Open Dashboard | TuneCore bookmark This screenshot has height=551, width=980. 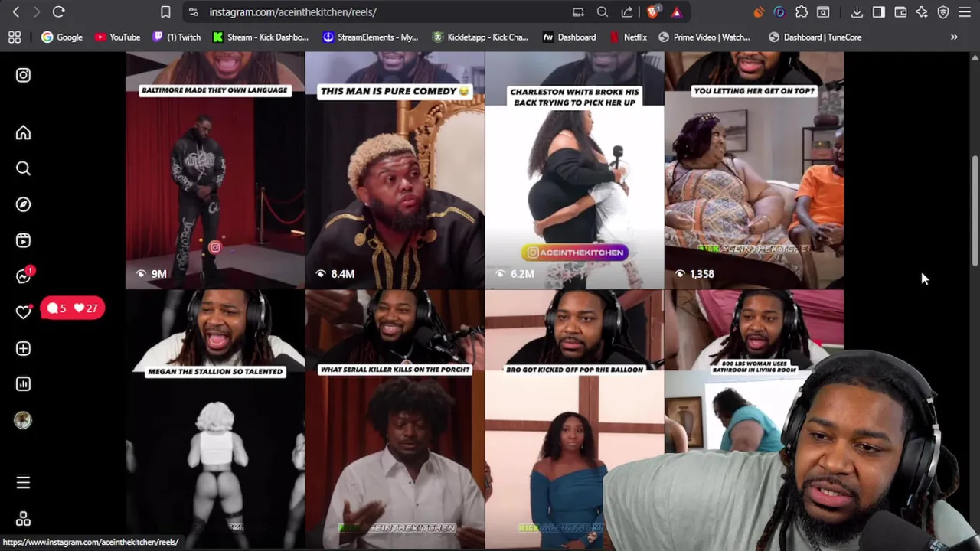point(814,37)
